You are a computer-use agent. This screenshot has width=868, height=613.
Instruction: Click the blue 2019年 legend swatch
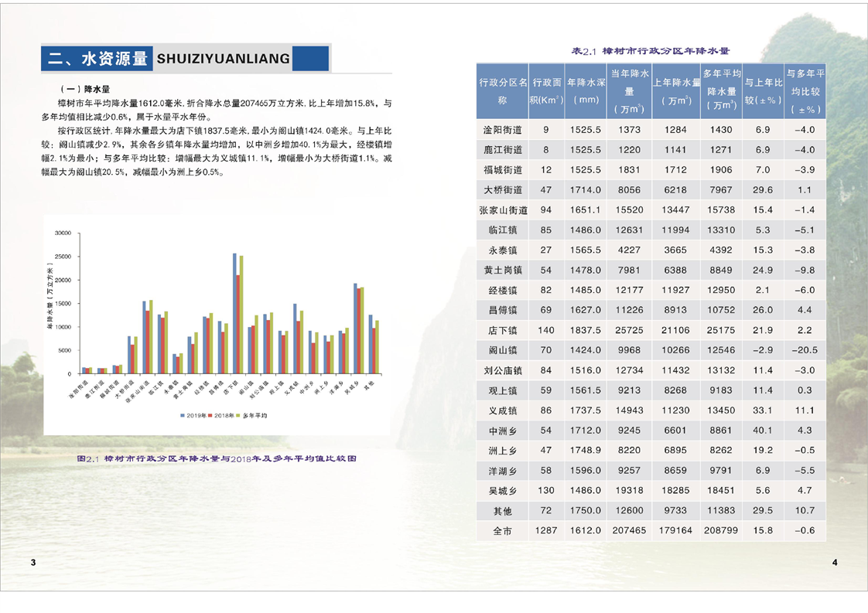pos(183,416)
